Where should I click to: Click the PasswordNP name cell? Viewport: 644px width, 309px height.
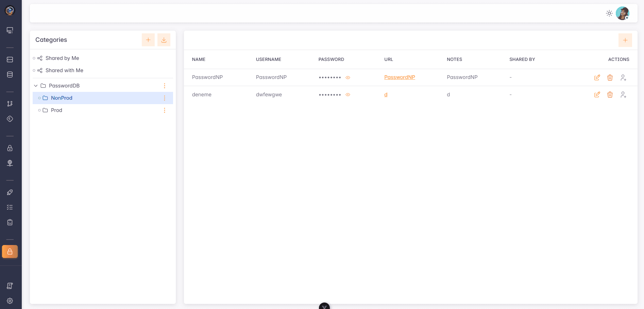(x=207, y=77)
